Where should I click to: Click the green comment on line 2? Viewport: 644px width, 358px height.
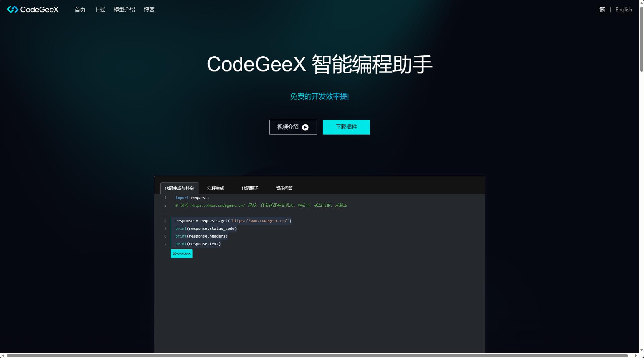tap(261, 205)
